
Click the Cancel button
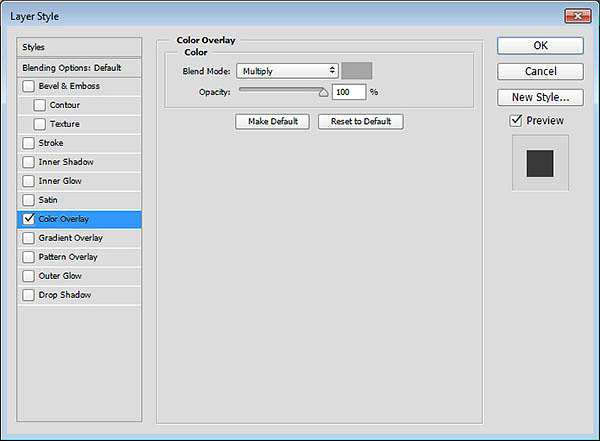[x=540, y=72]
